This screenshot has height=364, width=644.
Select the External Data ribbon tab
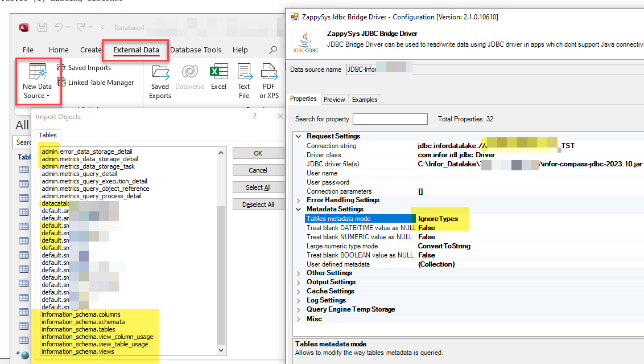click(136, 50)
